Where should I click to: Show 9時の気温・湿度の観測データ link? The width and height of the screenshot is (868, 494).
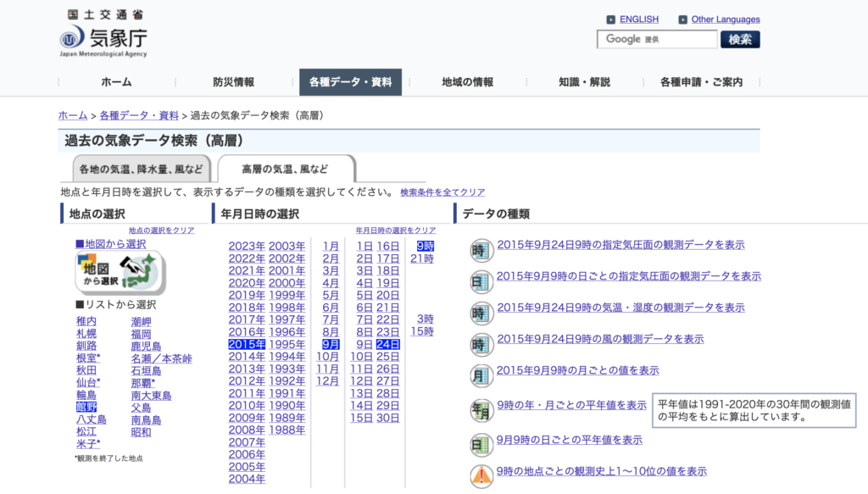coord(620,308)
